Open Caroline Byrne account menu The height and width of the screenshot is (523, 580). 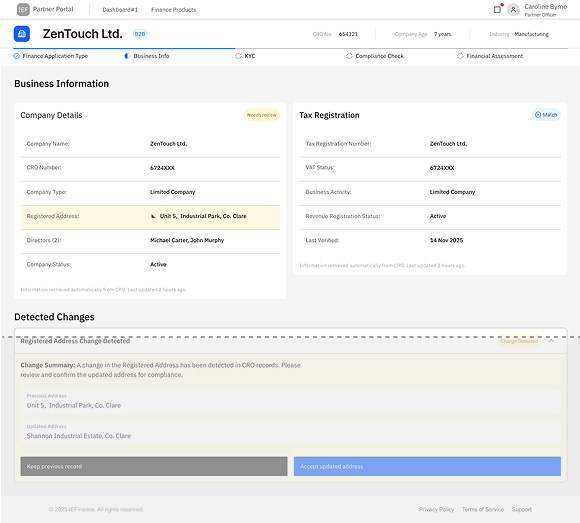(x=545, y=10)
